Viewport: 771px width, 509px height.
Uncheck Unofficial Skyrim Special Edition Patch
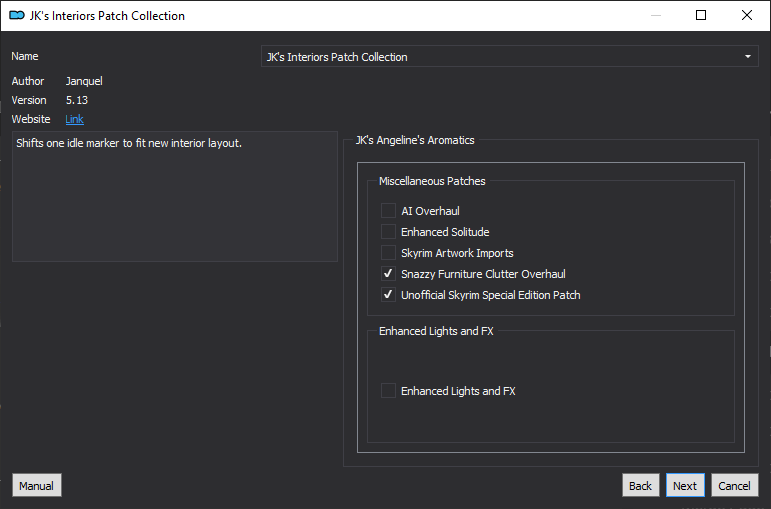(388, 295)
